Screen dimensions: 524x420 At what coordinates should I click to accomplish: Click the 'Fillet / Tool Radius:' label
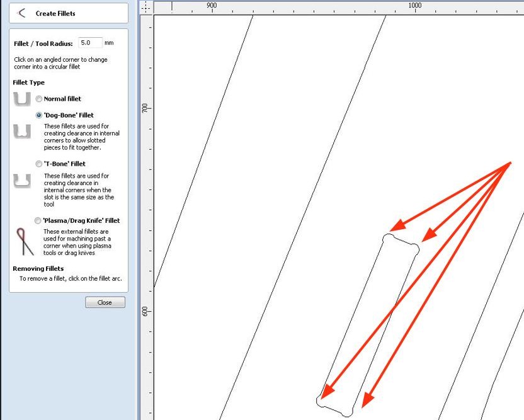43,44
